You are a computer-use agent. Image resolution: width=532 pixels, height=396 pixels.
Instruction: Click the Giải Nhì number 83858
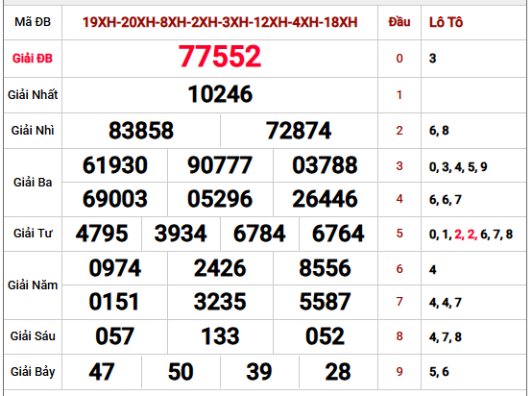[141, 131]
